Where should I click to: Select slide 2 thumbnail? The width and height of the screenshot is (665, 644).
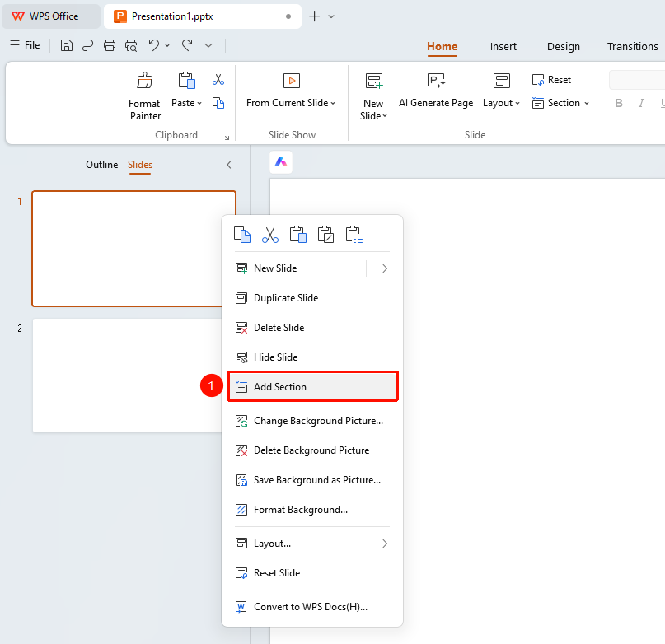(127, 376)
